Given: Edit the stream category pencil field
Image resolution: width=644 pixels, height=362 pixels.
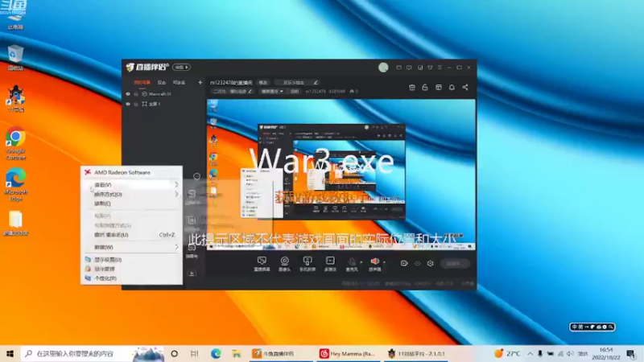Looking at the screenshot, I should coord(297,83).
